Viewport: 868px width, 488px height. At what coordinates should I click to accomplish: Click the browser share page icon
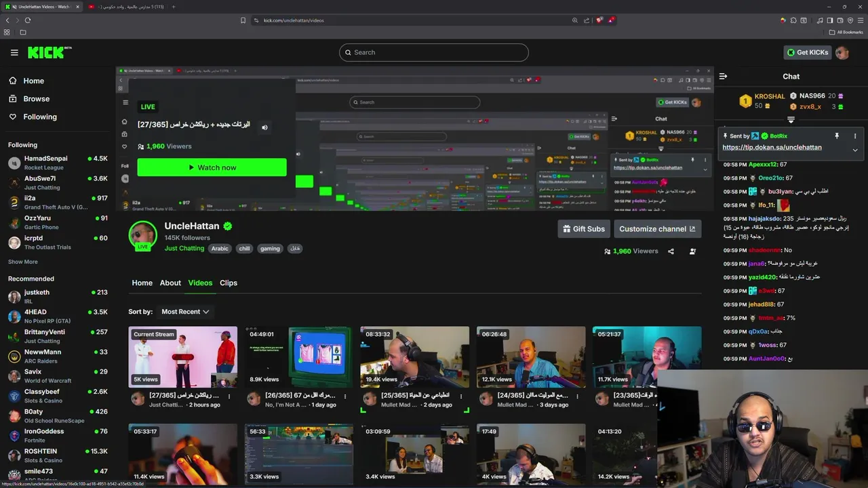(587, 20)
